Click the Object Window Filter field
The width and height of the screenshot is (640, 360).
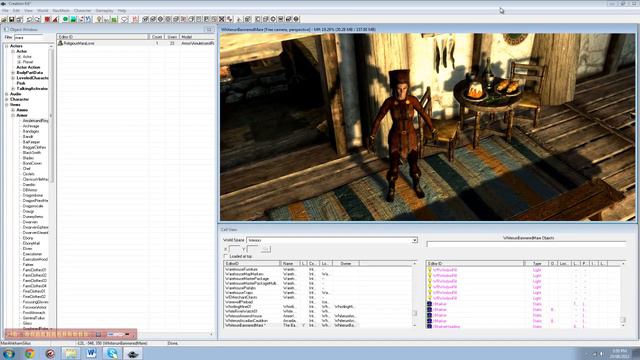click(x=29, y=38)
